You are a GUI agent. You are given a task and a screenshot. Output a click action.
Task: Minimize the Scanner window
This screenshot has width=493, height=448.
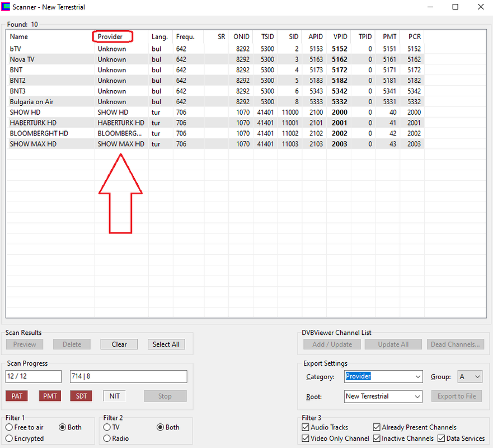click(430, 7)
